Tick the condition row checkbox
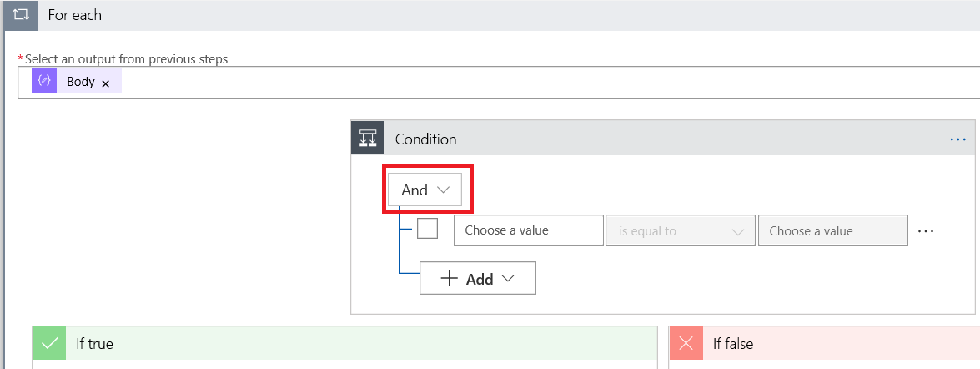The height and width of the screenshot is (369, 980). 427,229
